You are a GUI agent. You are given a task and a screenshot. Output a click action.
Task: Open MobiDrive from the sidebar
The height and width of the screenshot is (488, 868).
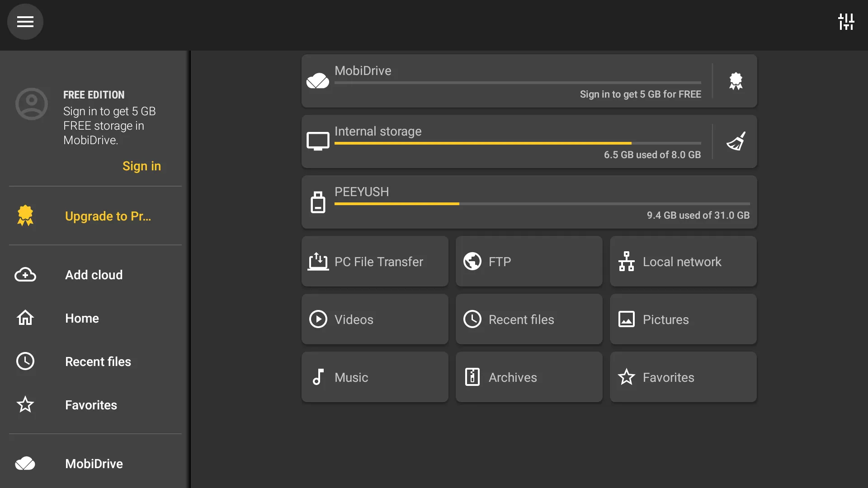click(x=95, y=464)
